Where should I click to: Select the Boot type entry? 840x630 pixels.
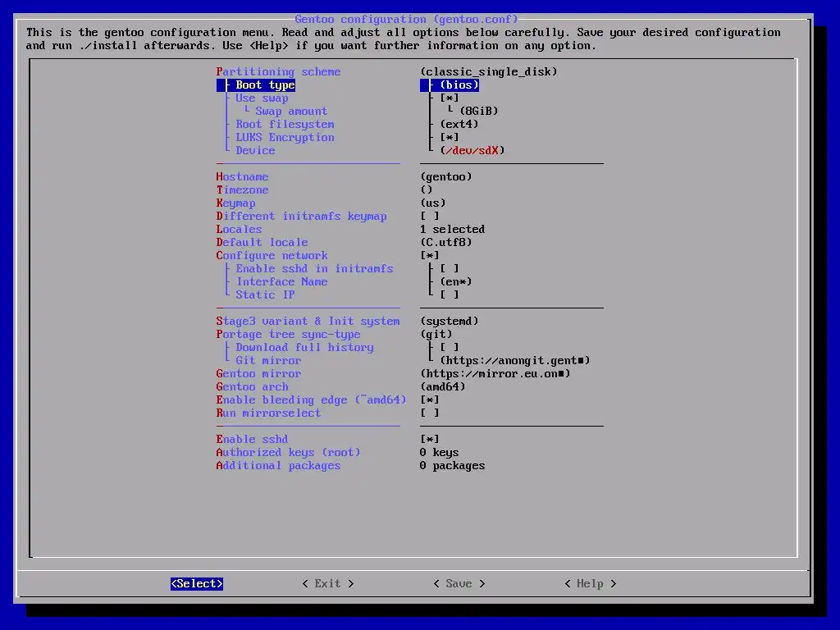point(265,84)
